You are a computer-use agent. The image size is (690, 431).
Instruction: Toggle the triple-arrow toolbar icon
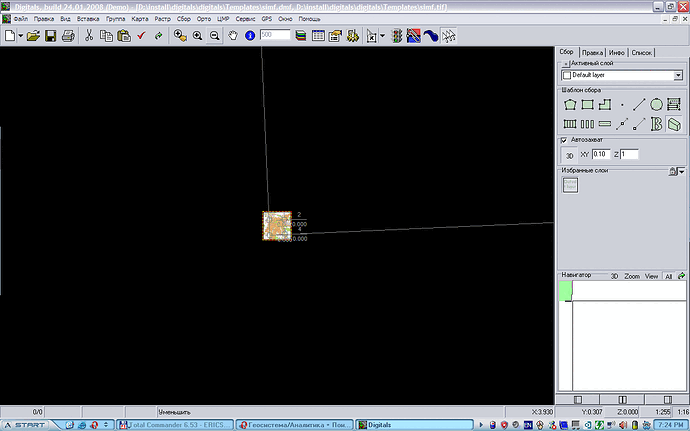pos(449,36)
